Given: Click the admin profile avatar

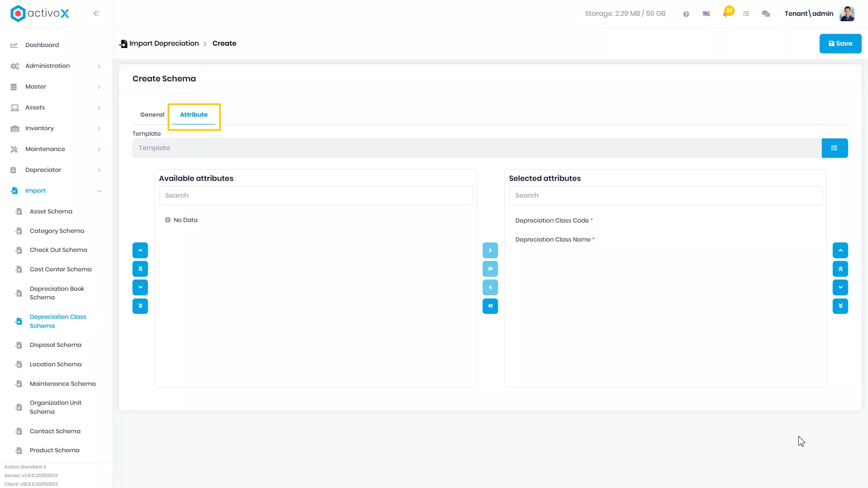Looking at the screenshot, I should (847, 14).
